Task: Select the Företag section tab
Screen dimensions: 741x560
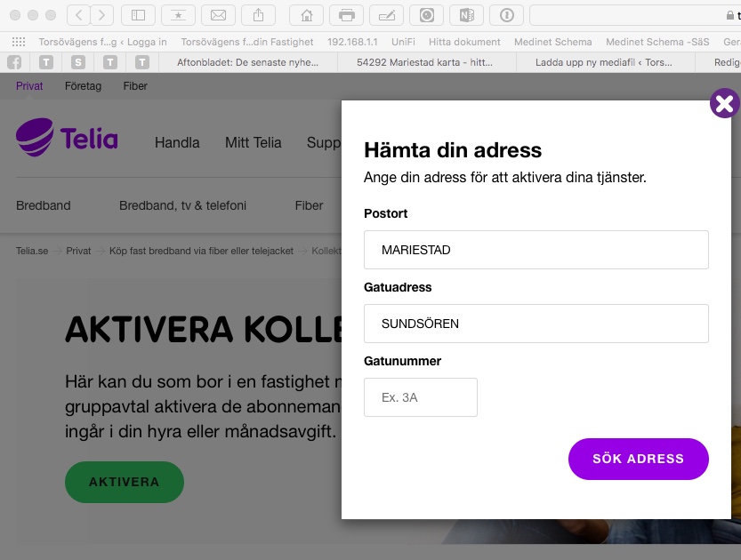Action: (84, 86)
